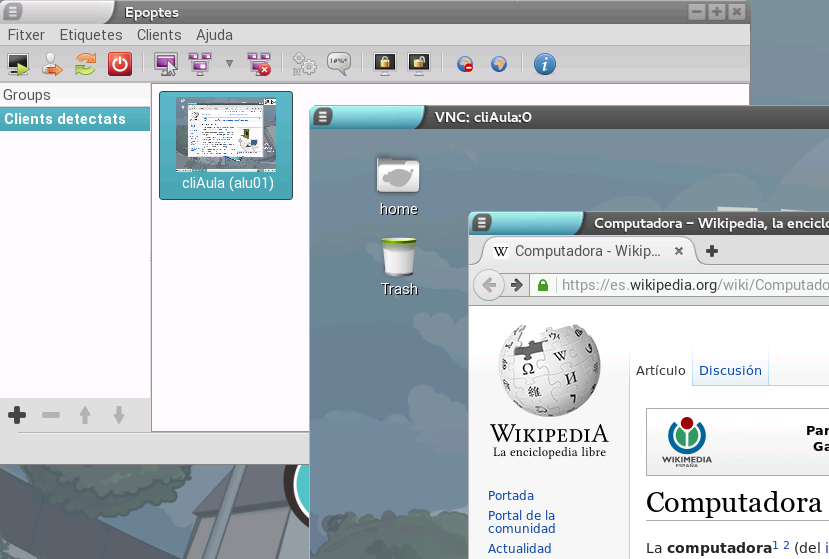Click the stop broadcast icon
The image size is (829, 559).
(259, 65)
